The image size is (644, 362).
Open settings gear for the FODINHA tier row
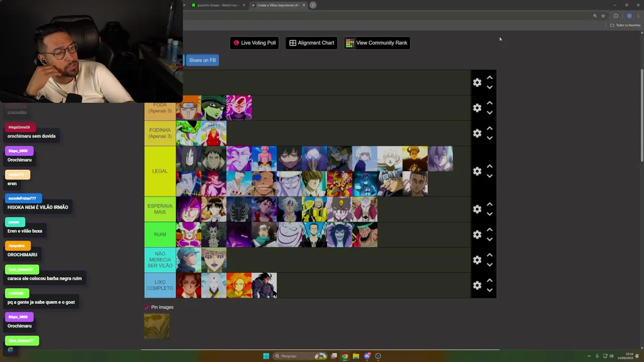tap(477, 133)
